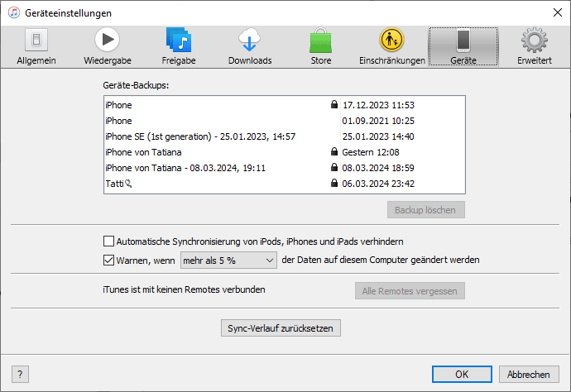571x392 pixels.
Task: Select the Geräte devices pane
Action: 463,46
